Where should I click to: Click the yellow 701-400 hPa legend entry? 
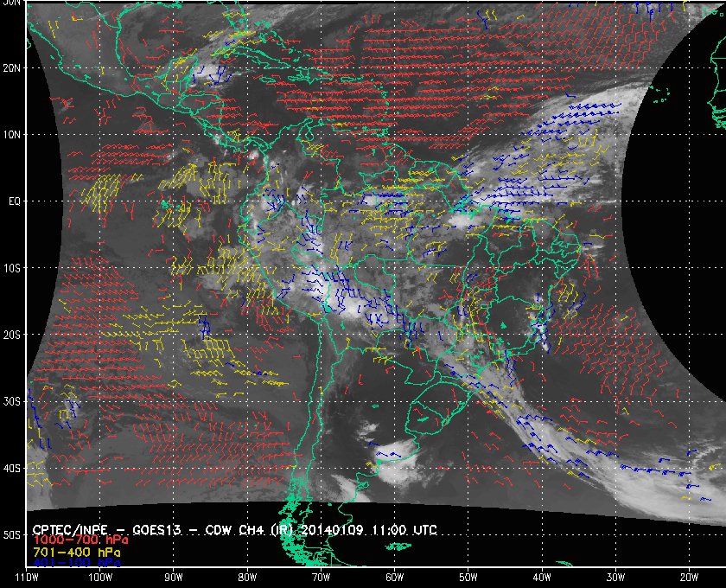(76, 553)
